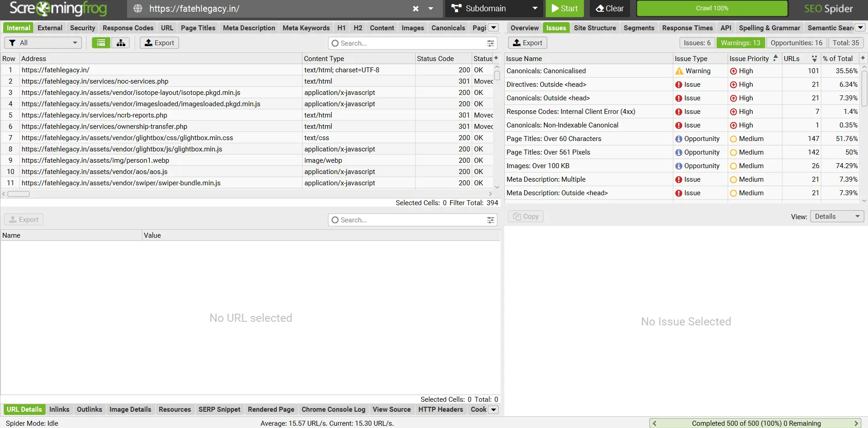Select the person1.webp image URL row

point(247,160)
